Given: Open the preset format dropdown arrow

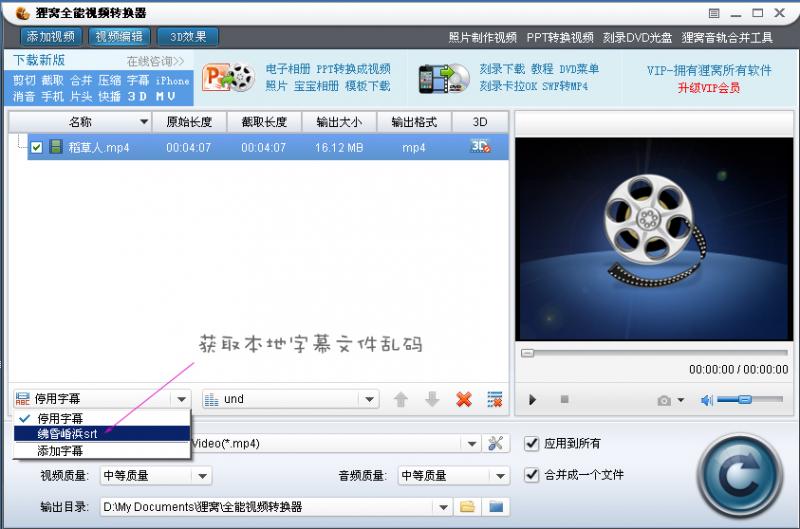Looking at the screenshot, I should pyautogui.click(x=472, y=444).
